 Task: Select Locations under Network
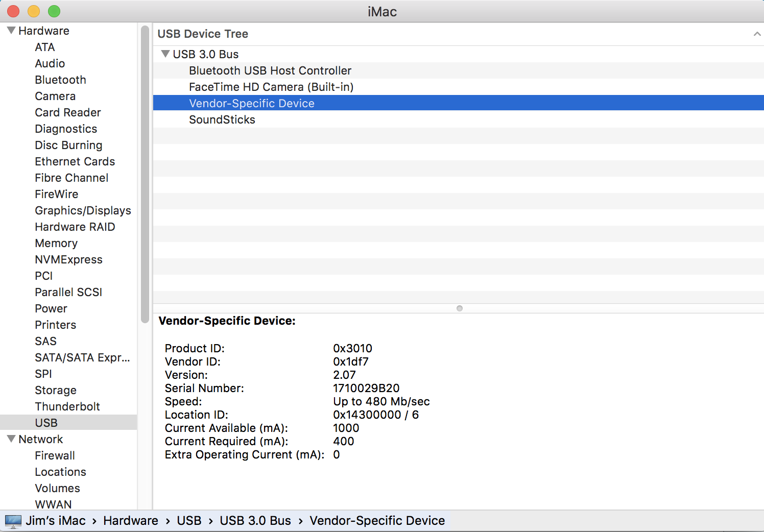coord(60,472)
